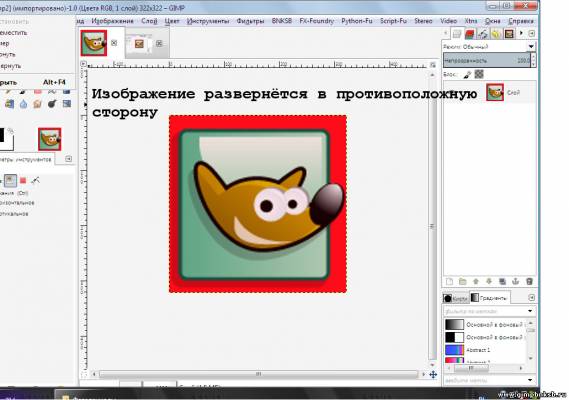
Task: Duplicate the current layer icon
Action: click(502, 282)
